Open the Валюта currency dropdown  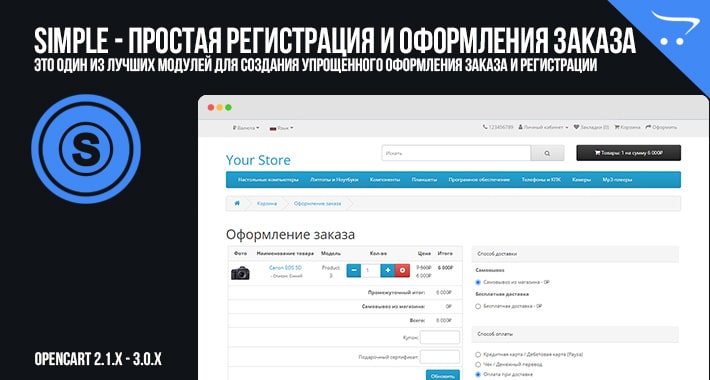coord(246,128)
